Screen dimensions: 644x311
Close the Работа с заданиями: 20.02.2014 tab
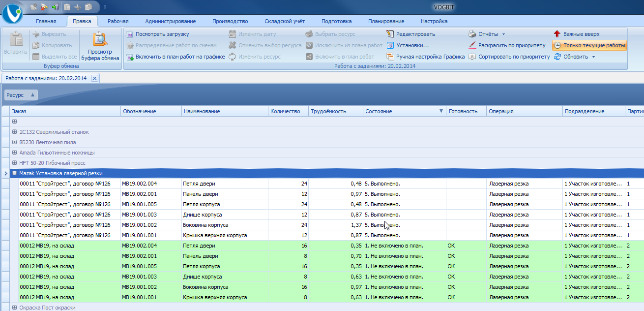pos(95,78)
